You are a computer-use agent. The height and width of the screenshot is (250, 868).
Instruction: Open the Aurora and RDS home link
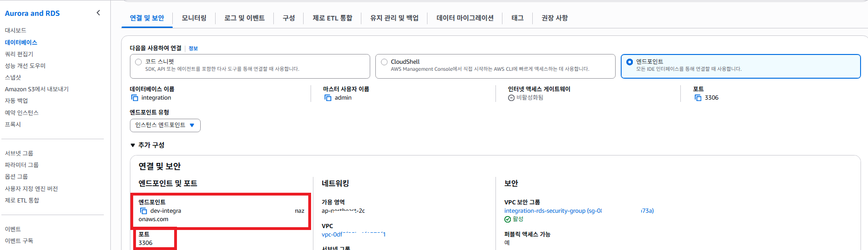pyautogui.click(x=32, y=14)
